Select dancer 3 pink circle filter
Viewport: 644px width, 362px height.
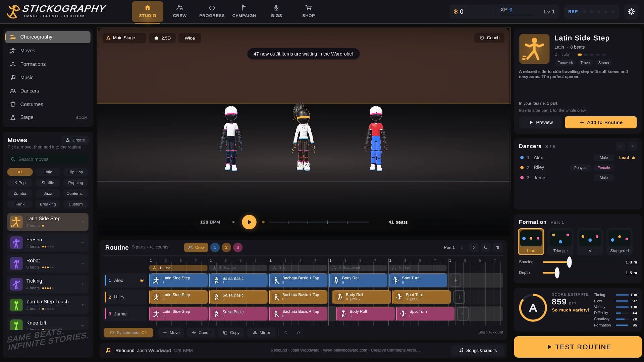click(x=238, y=248)
